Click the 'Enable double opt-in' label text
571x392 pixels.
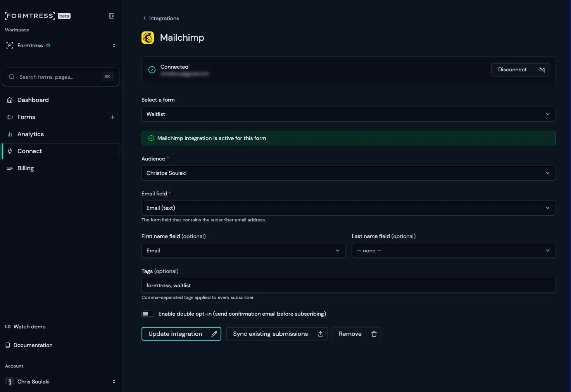[x=242, y=314]
